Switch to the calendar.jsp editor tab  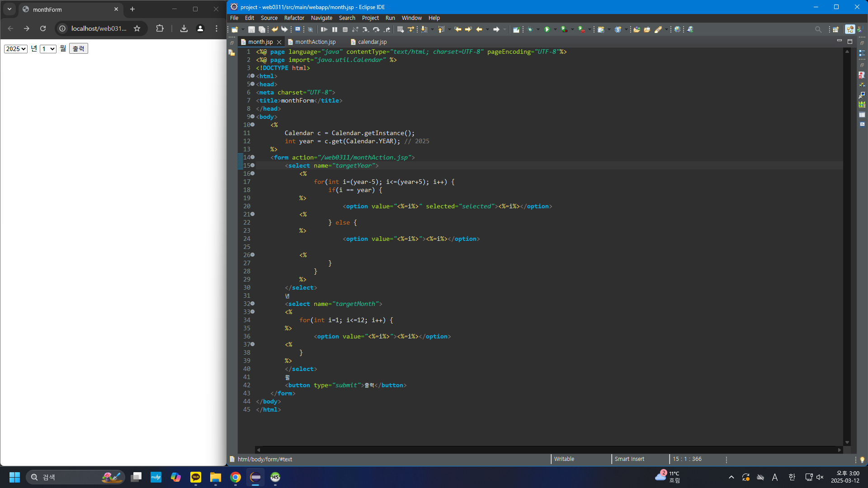coord(372,42)
